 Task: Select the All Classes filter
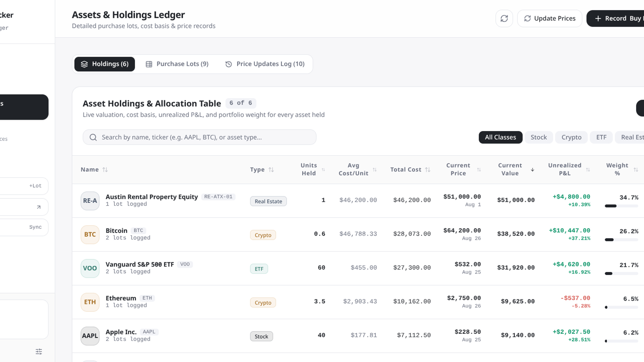501,137
